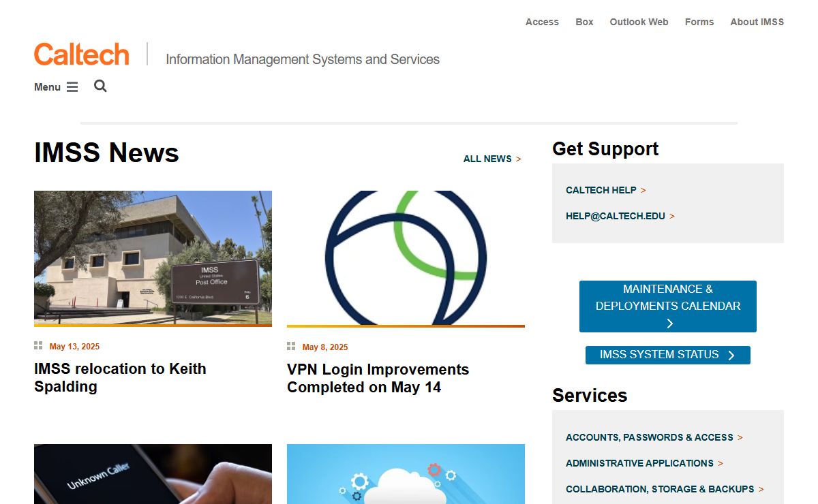Click the May 8, 2025 date text
This screenshot has width=818, height=504.
tap(325, 347)
